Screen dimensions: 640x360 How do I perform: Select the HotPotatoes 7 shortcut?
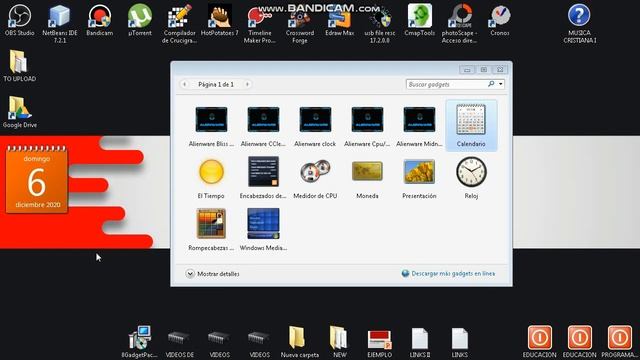[x=220, y=20]
